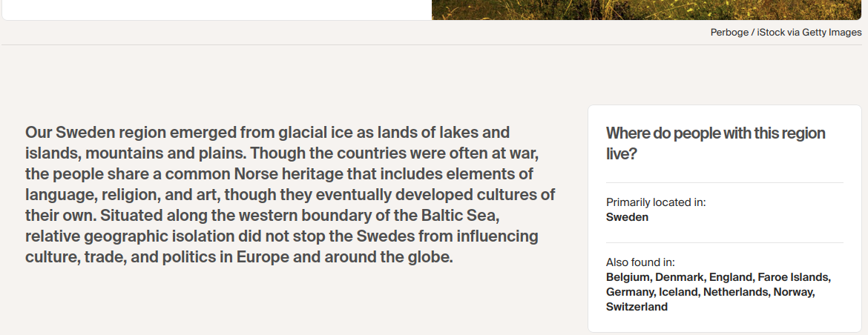Click Faroe Islands in the country list
This screenshot has height=335, width=868.
pyautogui.click(x=792, y=277)
